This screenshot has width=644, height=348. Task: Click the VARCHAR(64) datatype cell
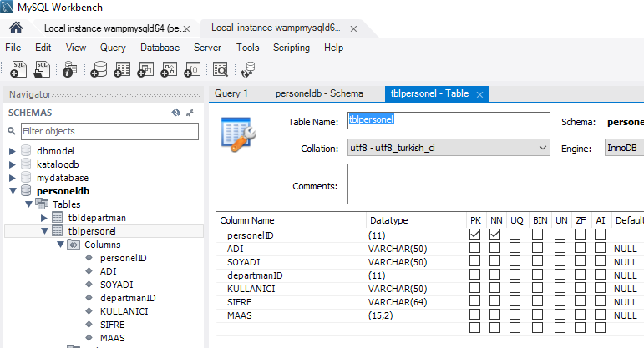(x=398, y=302)
